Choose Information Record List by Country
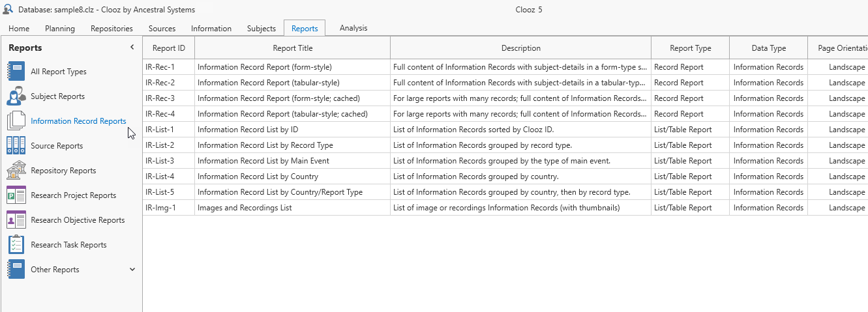Viewport: 868px width, 312px height. 258,177
